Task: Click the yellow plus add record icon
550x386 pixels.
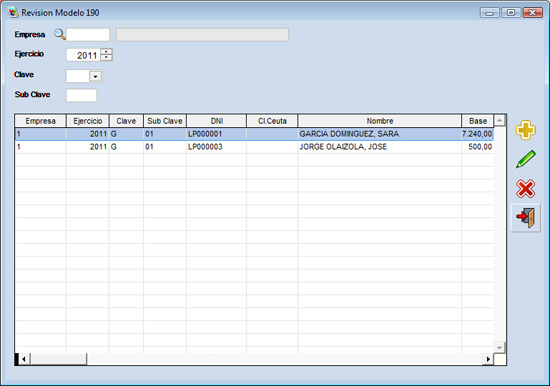Action: [x=525, y=131]
